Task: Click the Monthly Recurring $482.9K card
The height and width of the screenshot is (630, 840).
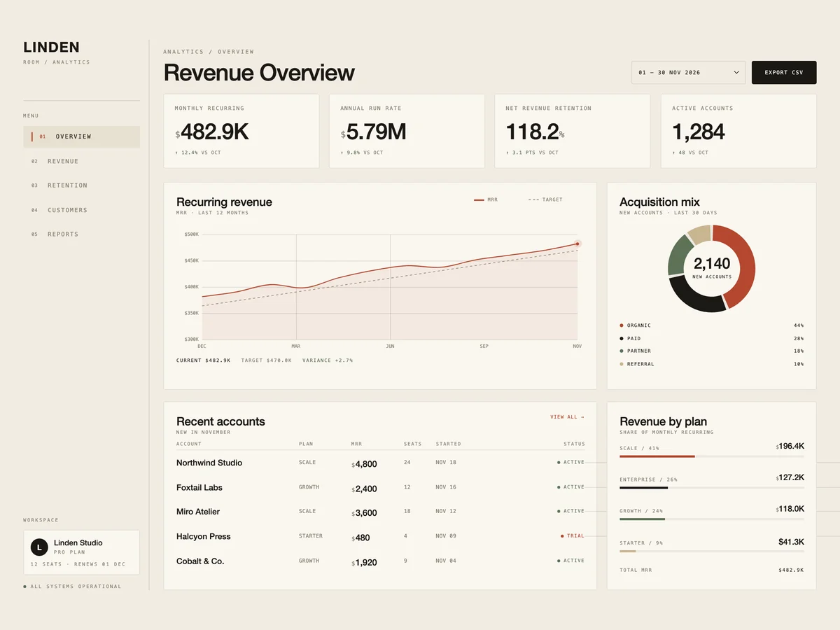Action: point(241,132)
